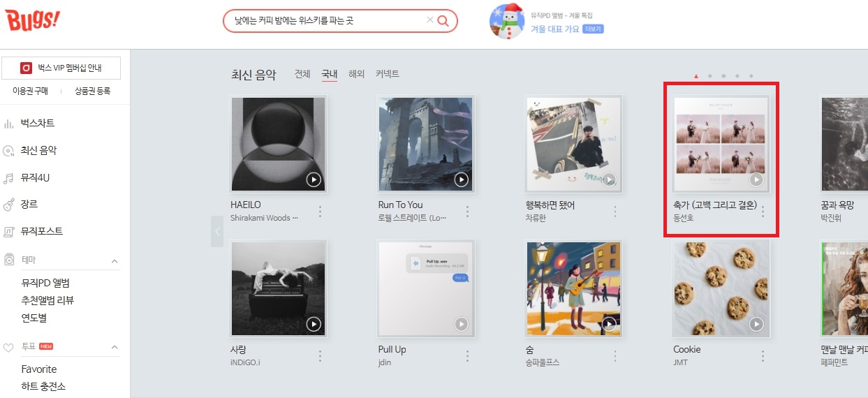Viewport: 868px width, 398px height.
Task: Play the Run To You album
Action: pos(461,180)
